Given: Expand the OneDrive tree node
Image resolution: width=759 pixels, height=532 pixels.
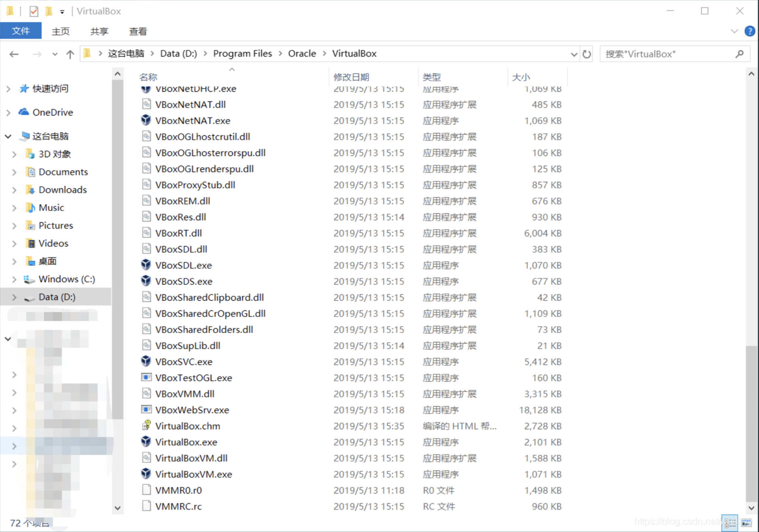Looking at the screenshot, I should (x=8, y=112).
